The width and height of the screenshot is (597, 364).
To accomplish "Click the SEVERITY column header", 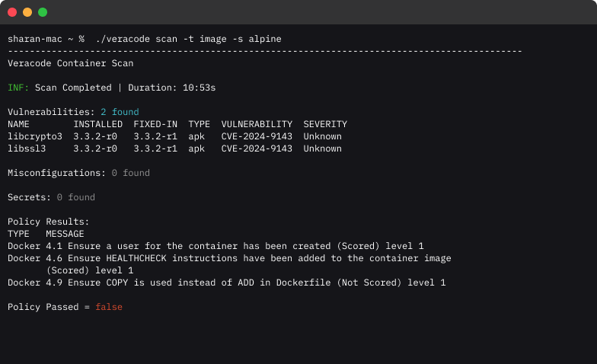I will pos(325,124).
